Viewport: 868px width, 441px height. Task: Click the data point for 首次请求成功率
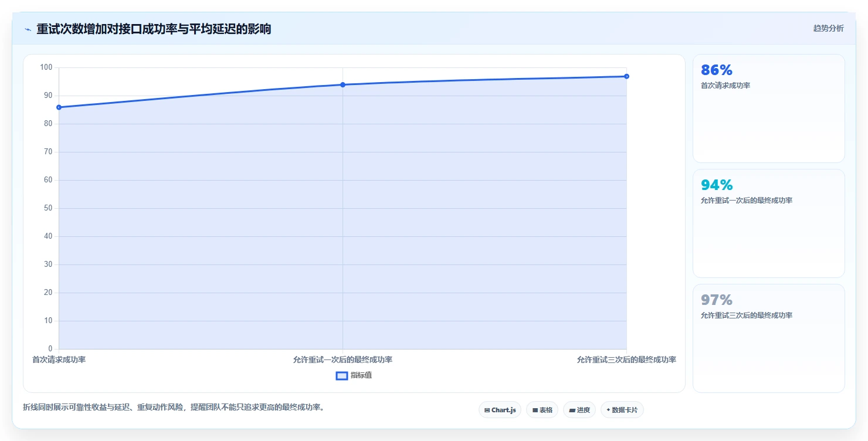pyautogui.click(x=59, y=107)
